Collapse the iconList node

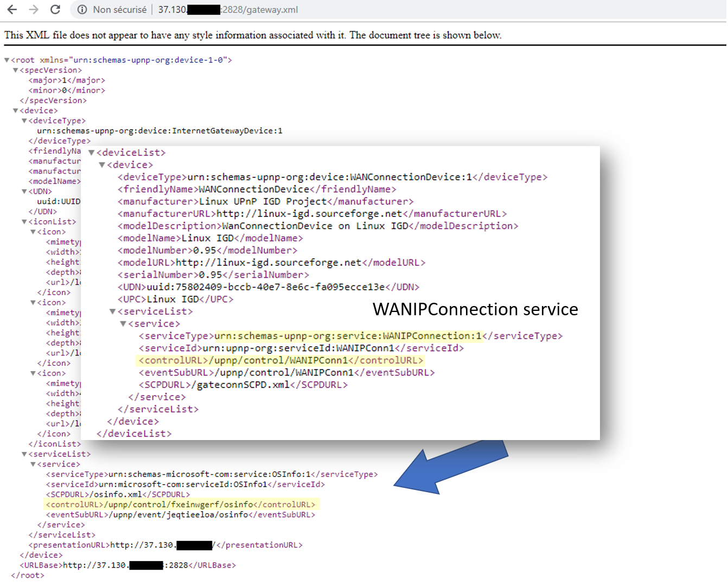point(24,222)
